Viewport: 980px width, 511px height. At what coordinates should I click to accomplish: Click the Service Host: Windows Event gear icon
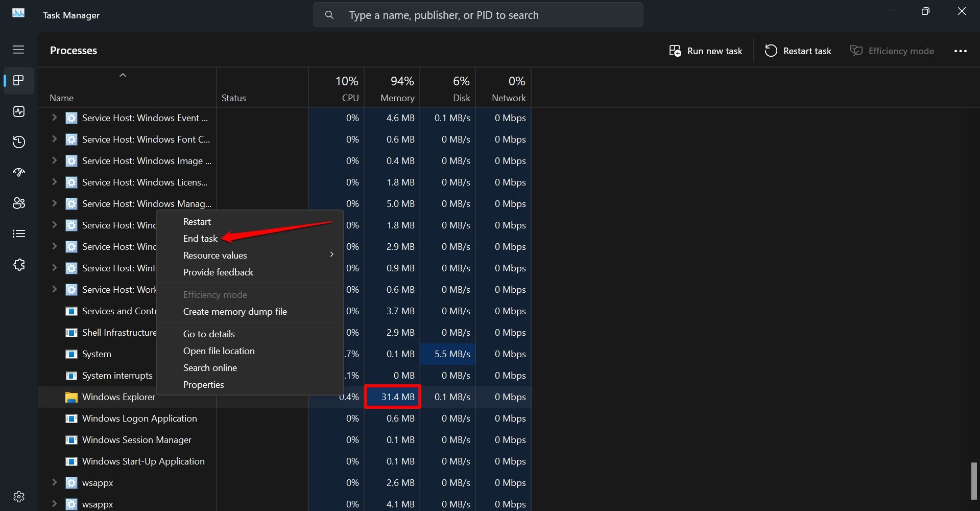click(71, 118)
